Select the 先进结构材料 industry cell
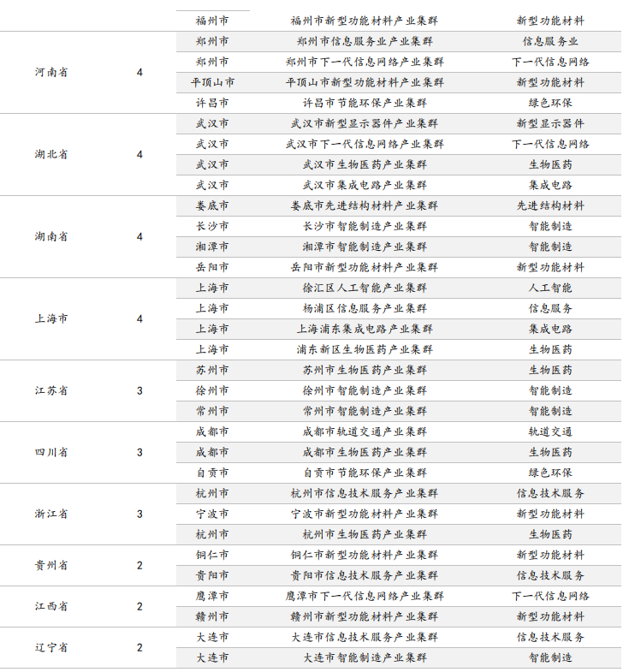Screen dimensions: 623x672 (x=550, y=205)
